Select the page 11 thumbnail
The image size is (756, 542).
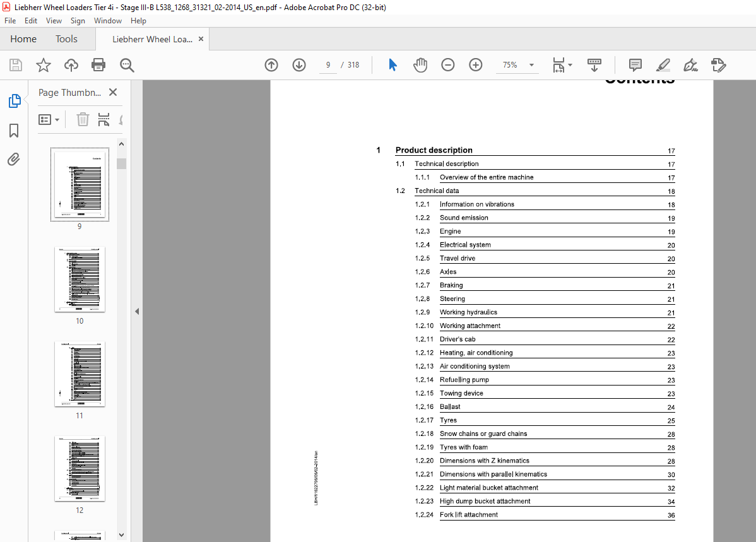point(80,374)
